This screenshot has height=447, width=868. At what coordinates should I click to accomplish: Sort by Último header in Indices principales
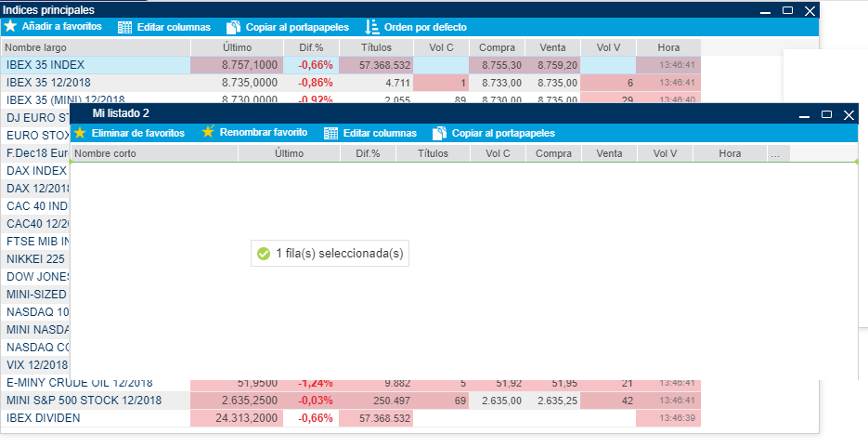(238, 47)
